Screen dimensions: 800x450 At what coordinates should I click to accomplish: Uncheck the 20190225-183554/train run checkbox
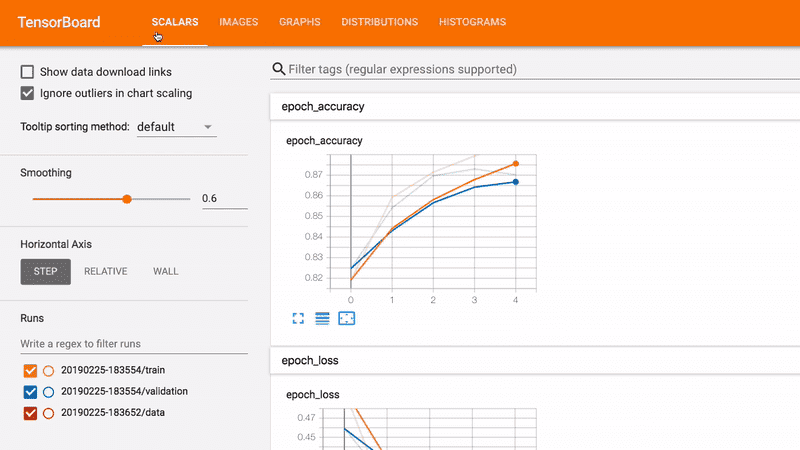tap(29, 371)
